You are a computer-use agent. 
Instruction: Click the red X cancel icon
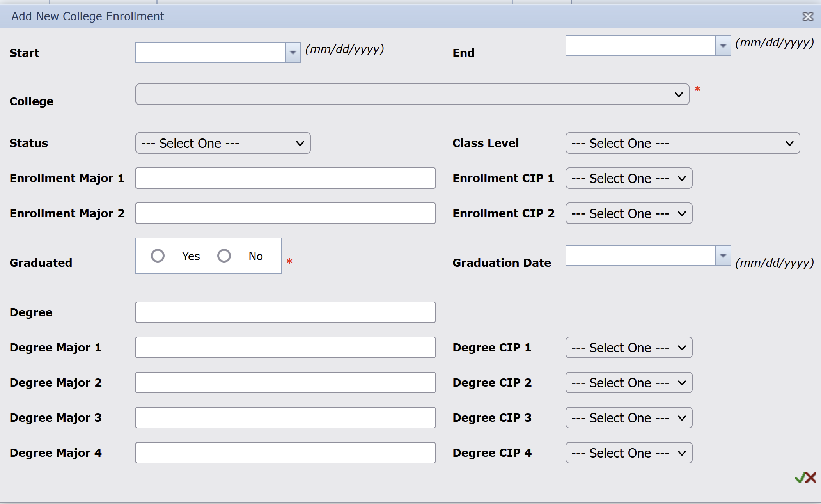coord(811,477)
